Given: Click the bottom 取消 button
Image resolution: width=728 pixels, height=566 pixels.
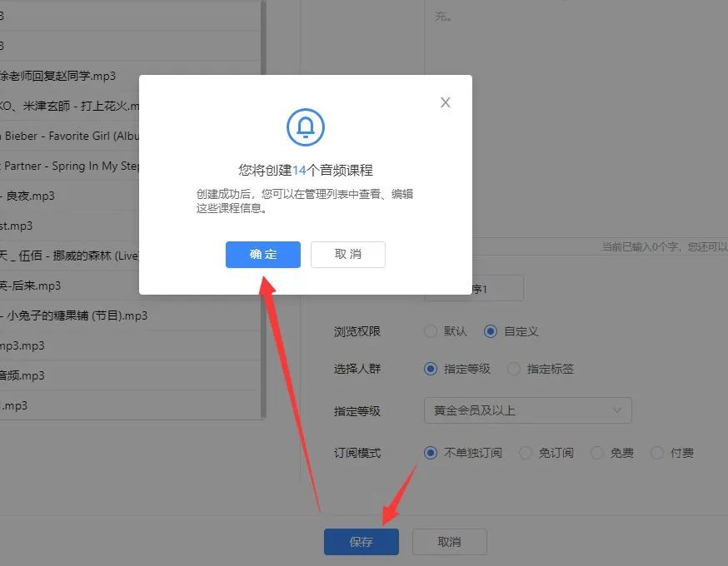Looking at the screenshot, I should pos(449,541).
